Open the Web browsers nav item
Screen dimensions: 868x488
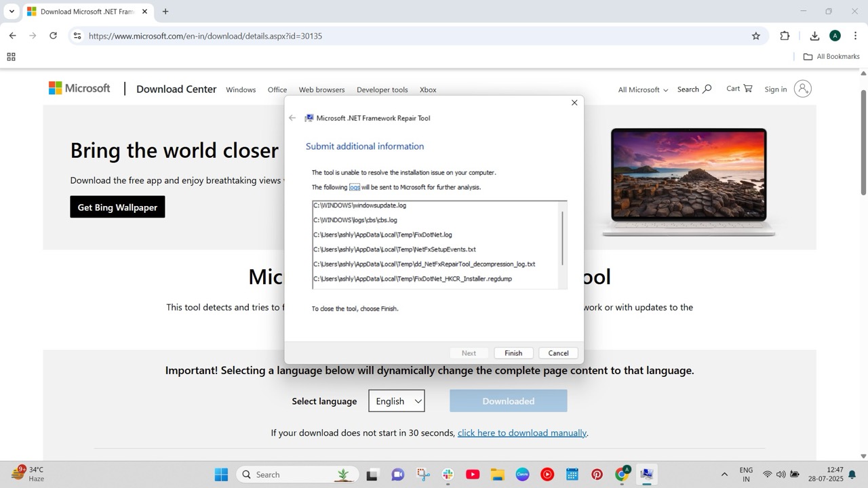(x=321, y=89)
